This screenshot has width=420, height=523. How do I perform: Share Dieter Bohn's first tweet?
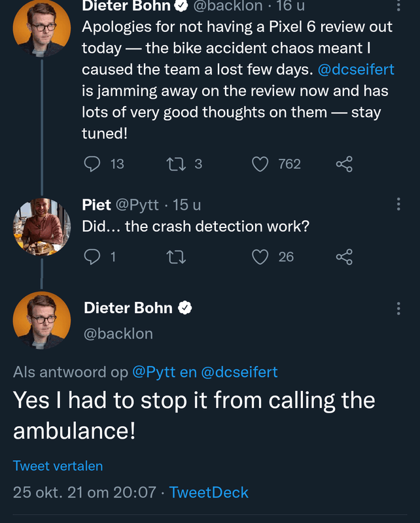click(344, 163)
